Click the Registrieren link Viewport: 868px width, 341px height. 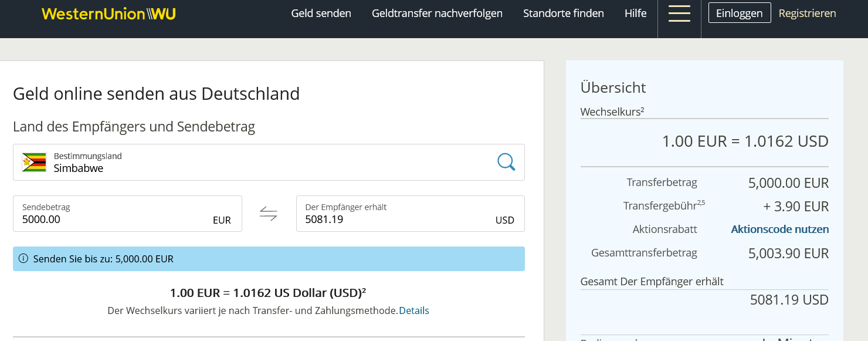tap(807, 13)
